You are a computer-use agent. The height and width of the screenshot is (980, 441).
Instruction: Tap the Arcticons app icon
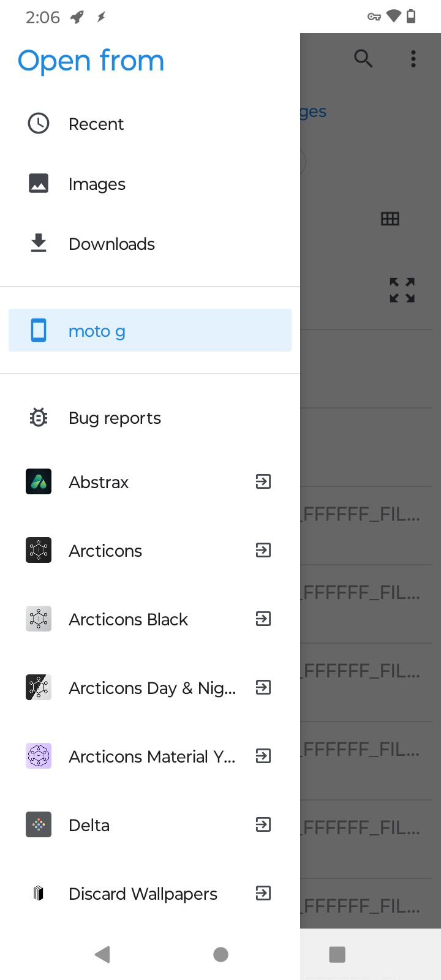pyautogui.click(x=39, y=551)
